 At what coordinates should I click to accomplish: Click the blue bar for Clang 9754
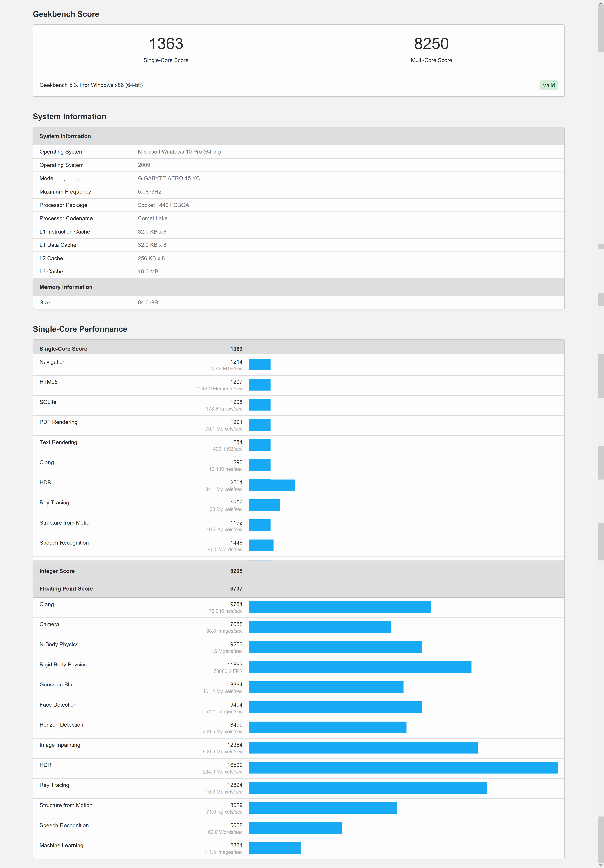[x=340, y=607]
